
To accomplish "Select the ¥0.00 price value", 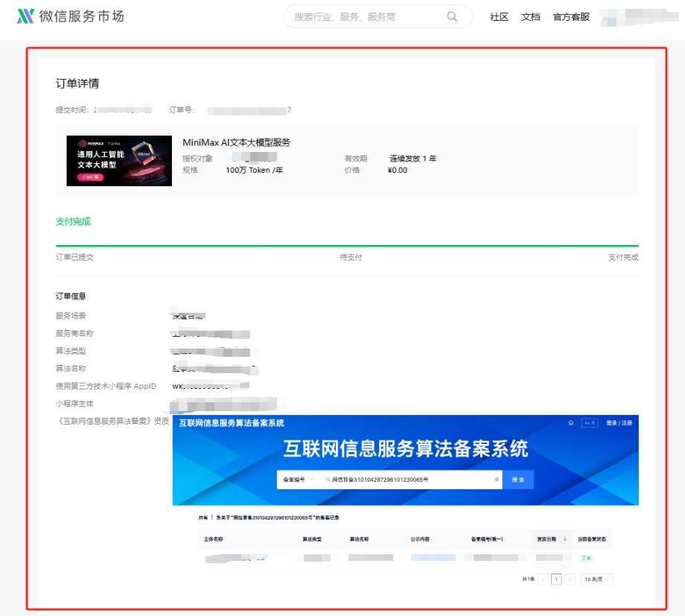I will 397,170.
